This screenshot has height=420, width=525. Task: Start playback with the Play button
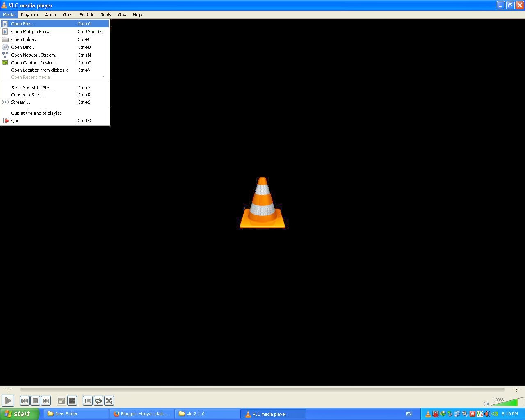tap(8, 401)
